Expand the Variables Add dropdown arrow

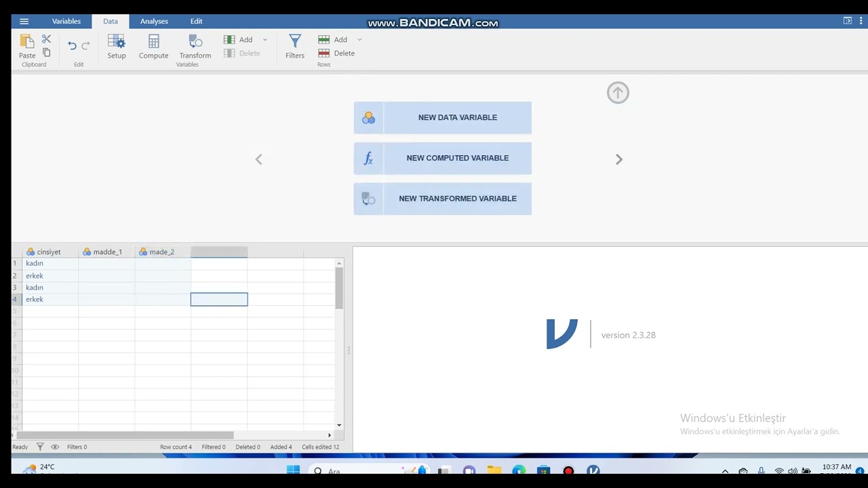[265, 40]
